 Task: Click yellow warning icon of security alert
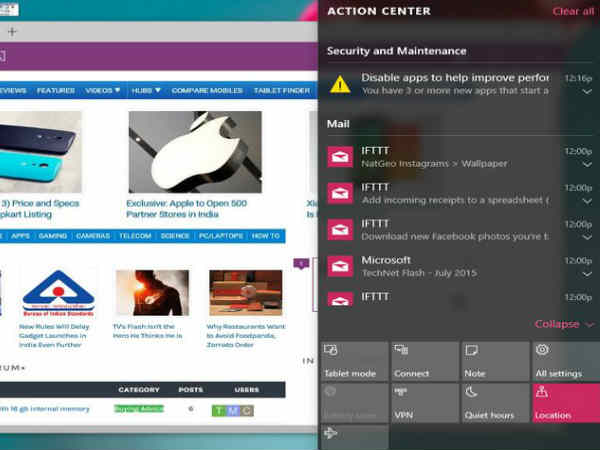coord(340,84)
